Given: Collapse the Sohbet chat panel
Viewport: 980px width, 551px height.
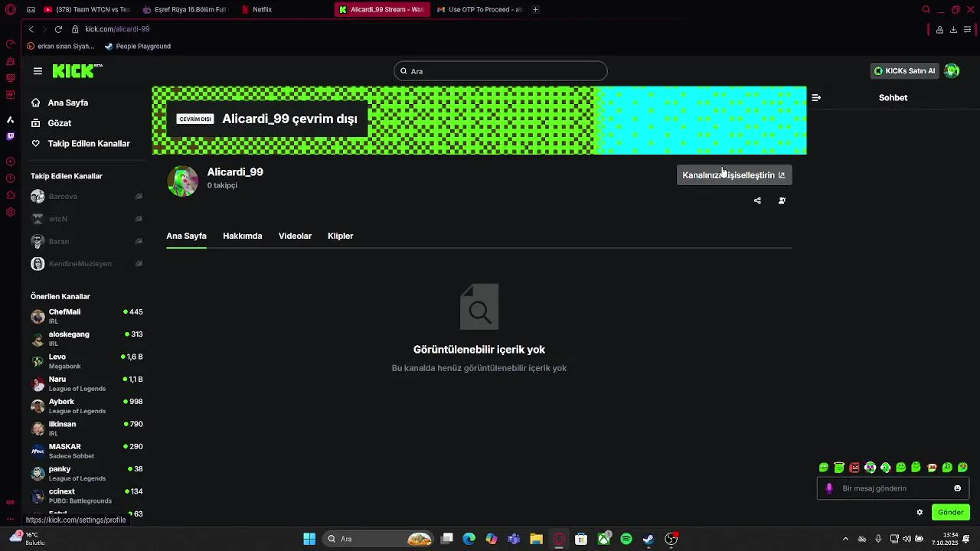Looking at the screenshot, I should [x=816, y=98].
